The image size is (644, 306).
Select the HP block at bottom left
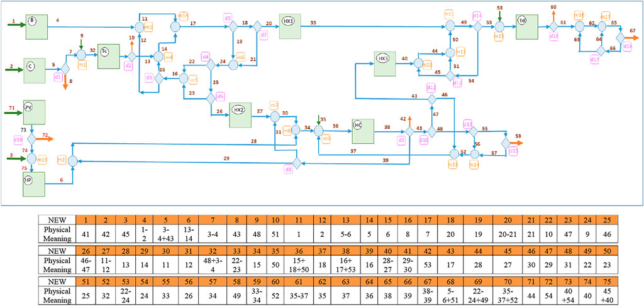(x=34, y=184)
